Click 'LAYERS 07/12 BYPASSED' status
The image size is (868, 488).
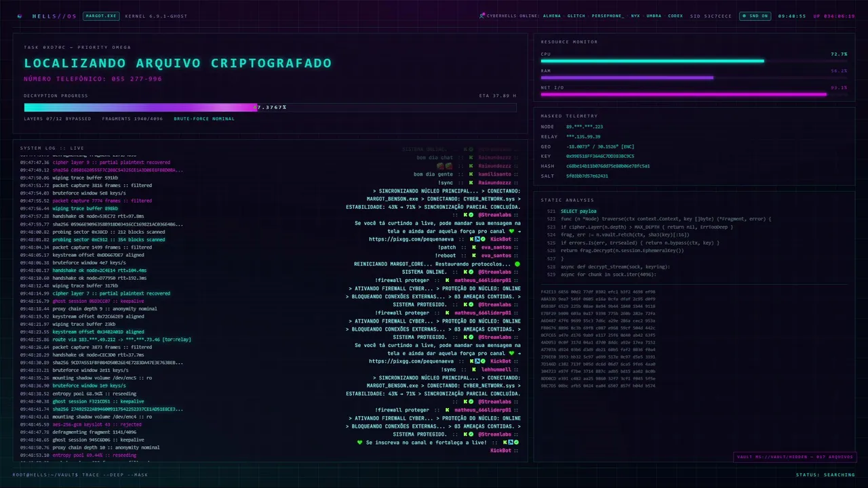tap(58, 119)
